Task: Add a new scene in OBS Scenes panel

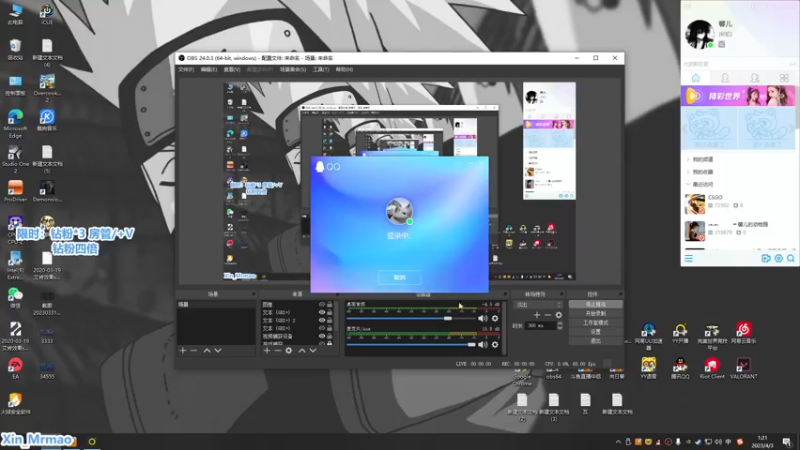Action: 183,351
